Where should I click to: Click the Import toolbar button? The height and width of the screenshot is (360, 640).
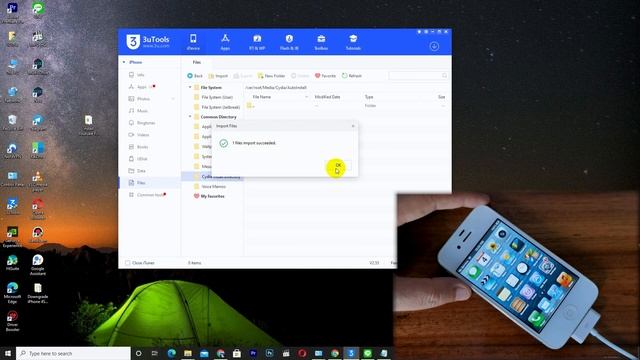[218, 76]
